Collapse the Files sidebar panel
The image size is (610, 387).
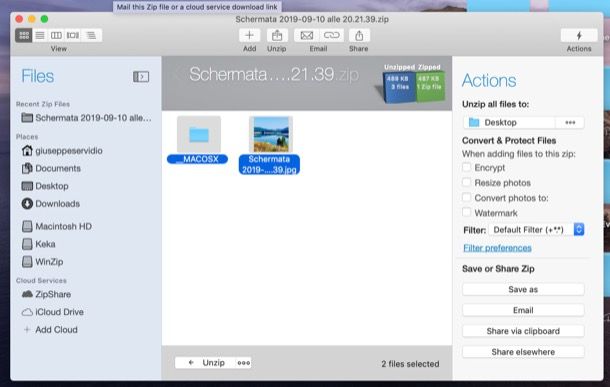tap(141, 77)
